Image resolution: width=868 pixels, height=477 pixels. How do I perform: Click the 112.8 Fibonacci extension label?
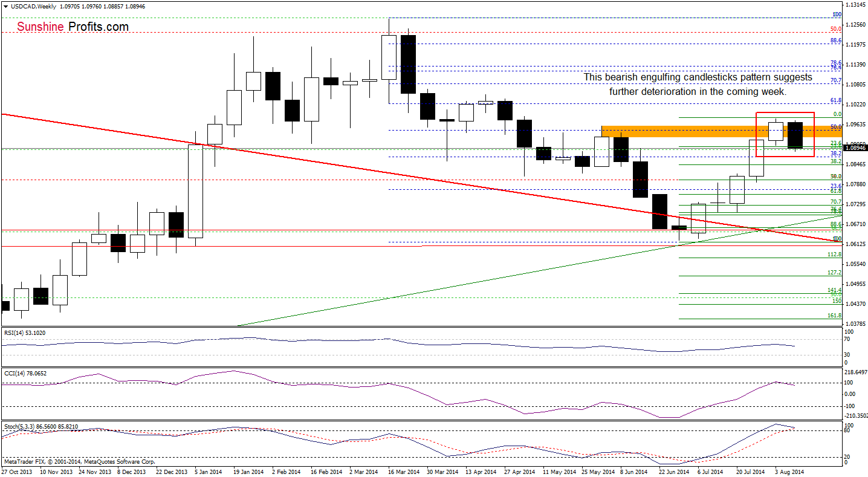coord(834,255)
